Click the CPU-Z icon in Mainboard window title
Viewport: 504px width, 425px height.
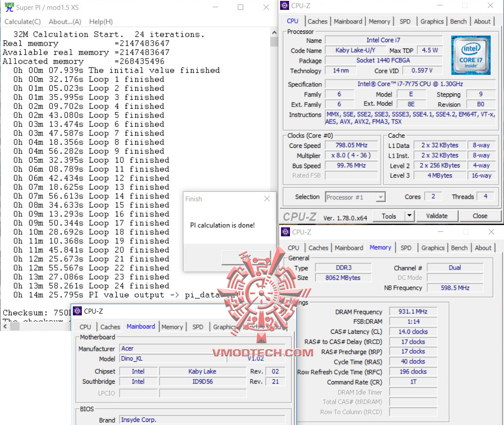pyautogui.click(x=77, y=311)
